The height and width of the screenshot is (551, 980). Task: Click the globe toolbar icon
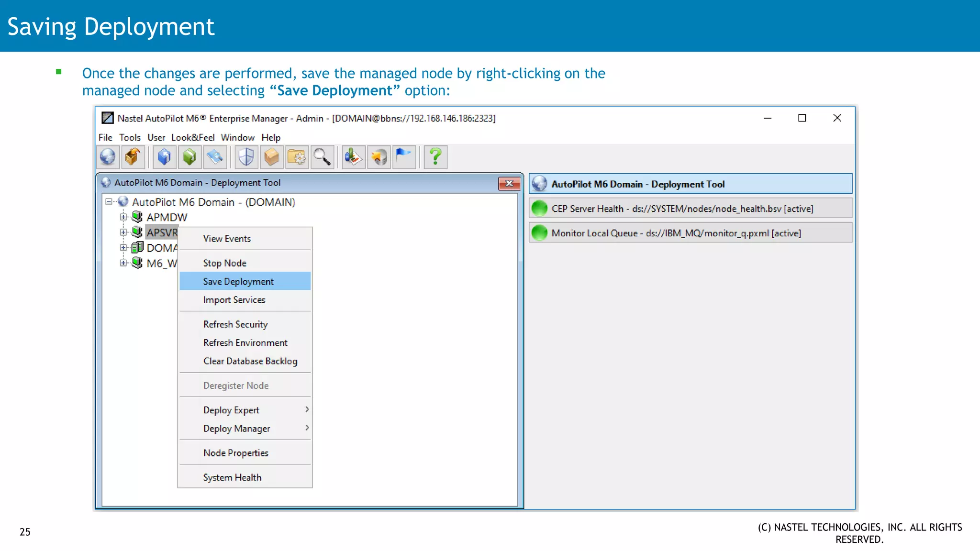tap(108, 157)
